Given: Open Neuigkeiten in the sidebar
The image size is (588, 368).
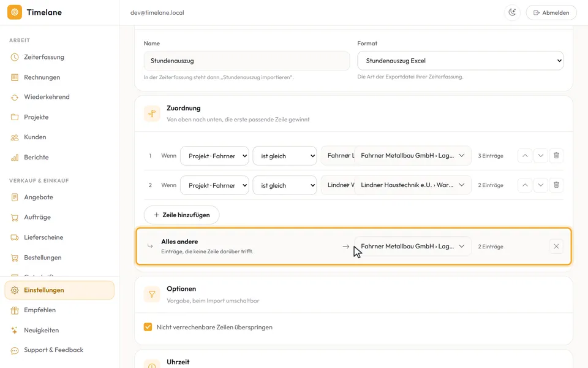Looking at the screenshot, I should click(x=59, y=331).
